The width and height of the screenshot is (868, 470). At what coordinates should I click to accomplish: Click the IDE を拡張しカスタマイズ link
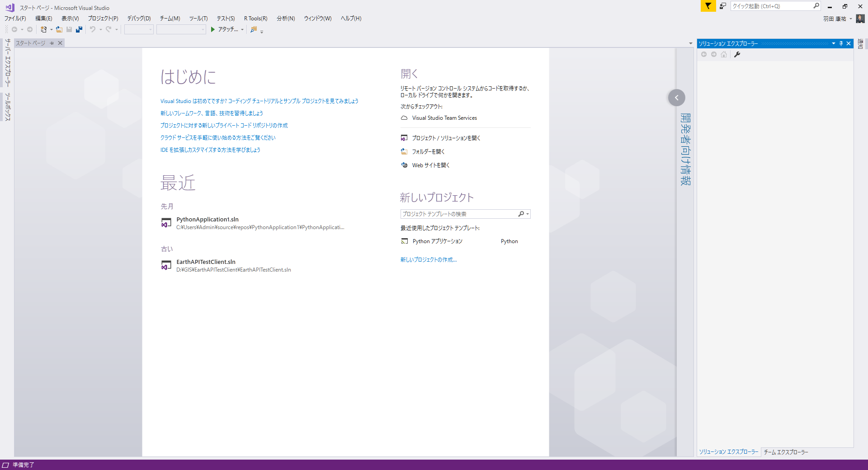pyautogui.click(x=210, y=150)
